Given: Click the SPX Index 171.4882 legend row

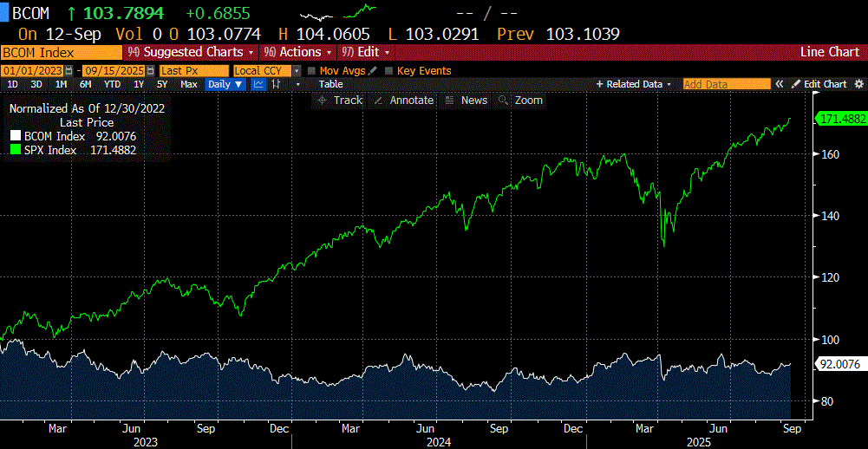Looking at the screenshot, I should [73, 150].
